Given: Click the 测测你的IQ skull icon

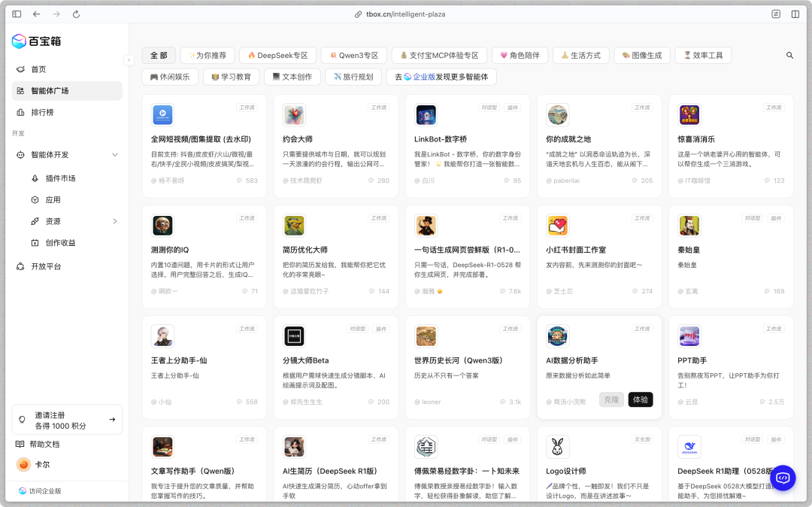Looking at the screenshot, I should pyautogui.click(x=162, y=226).
